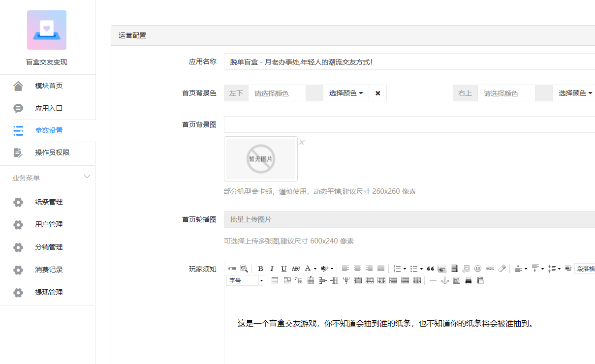The width and height of the screenshot is (595, 364).
Task: Click 右上 color preview swatch
Action: [544, 93]
